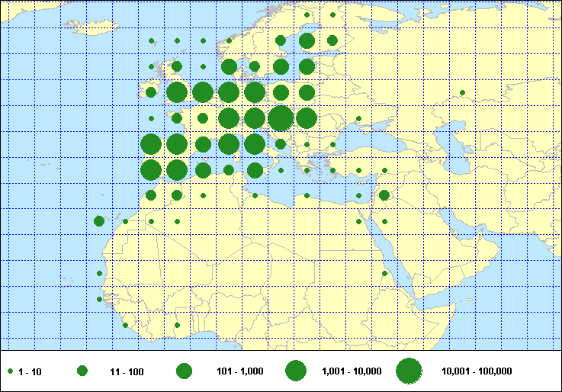Select the 1,001 - 10,000 legend circle
Image resolution: width=562 pixels, height=392 pixels.
(x=296, y=371)
